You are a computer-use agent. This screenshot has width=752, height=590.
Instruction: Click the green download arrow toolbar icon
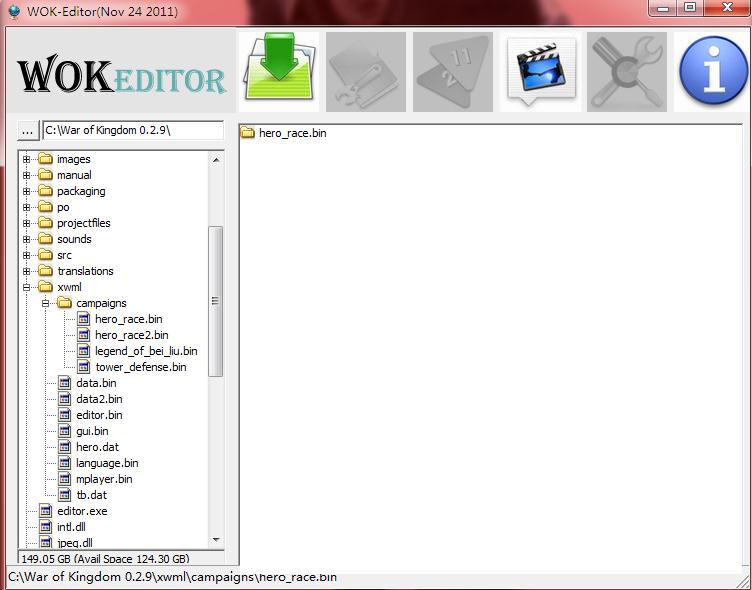pos(279,72)
